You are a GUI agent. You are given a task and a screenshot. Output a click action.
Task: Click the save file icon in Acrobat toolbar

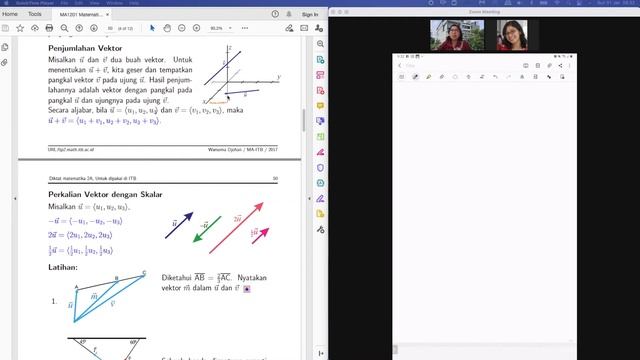5,28
